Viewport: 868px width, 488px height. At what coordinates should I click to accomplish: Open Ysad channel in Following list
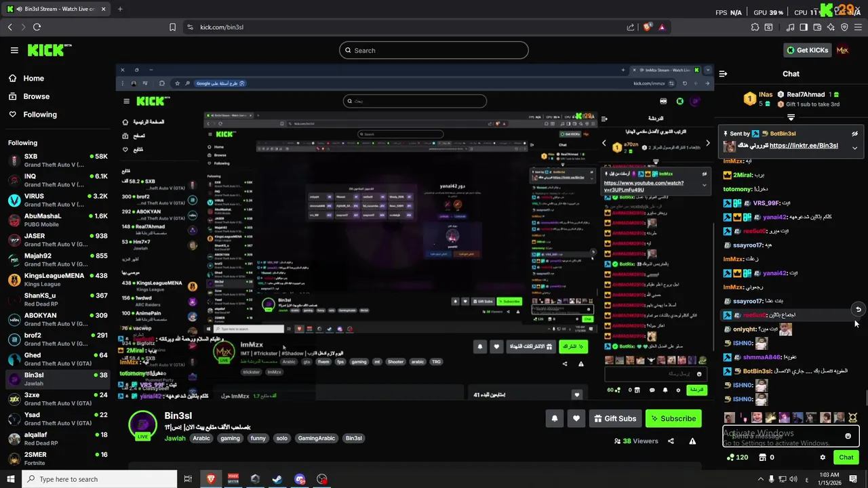tap(58, 419)
